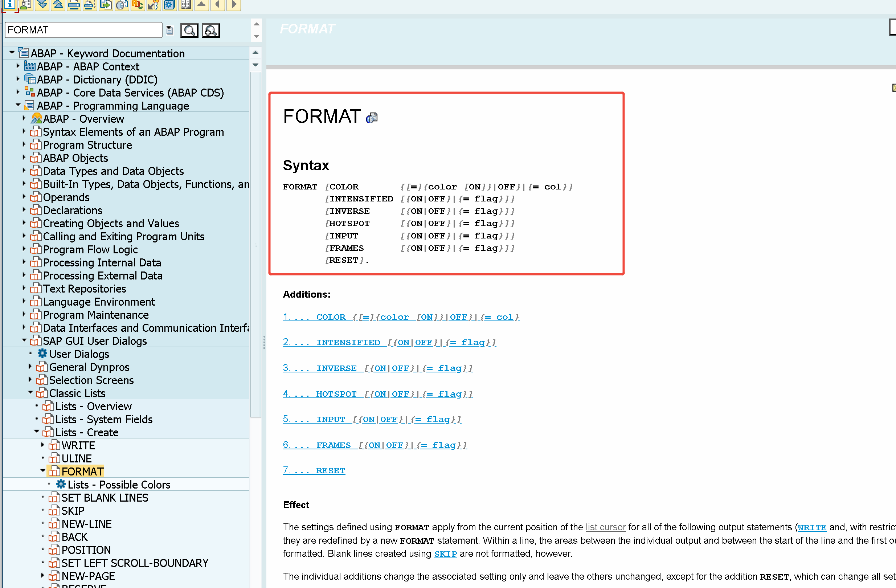The height and width of the screenshot is (588, 896).
Task: Activate the search magnifier icon
Action: coord(189,30)
